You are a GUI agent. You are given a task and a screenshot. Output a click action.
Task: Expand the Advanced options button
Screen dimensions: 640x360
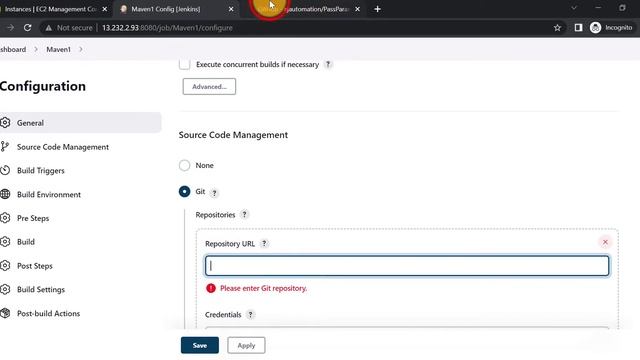click(x=209, y=87)
